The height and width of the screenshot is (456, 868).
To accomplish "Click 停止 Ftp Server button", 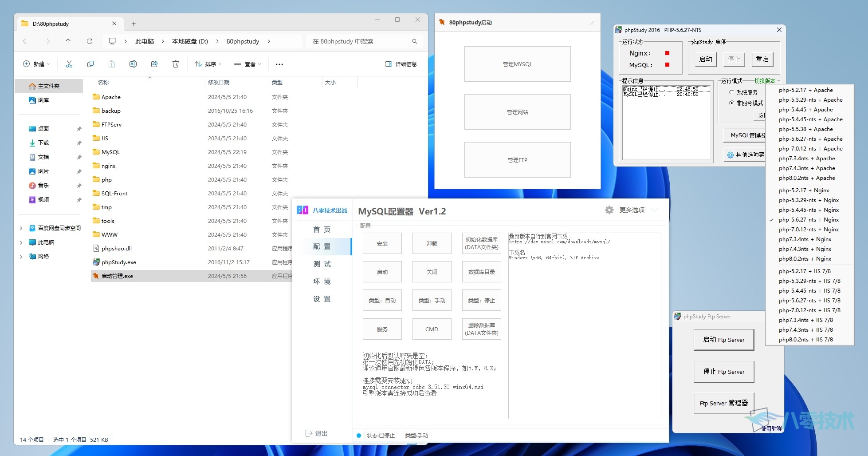I will (x=724, y=372).
